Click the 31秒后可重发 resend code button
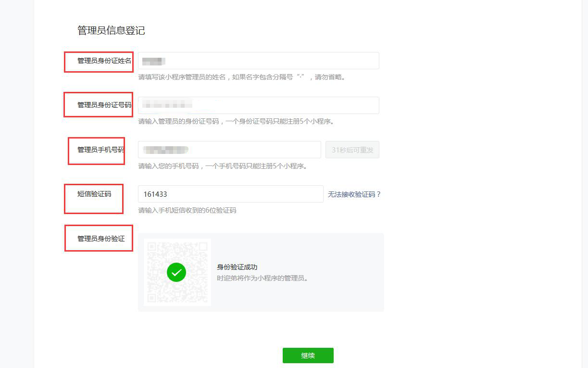 coord(352,150)
